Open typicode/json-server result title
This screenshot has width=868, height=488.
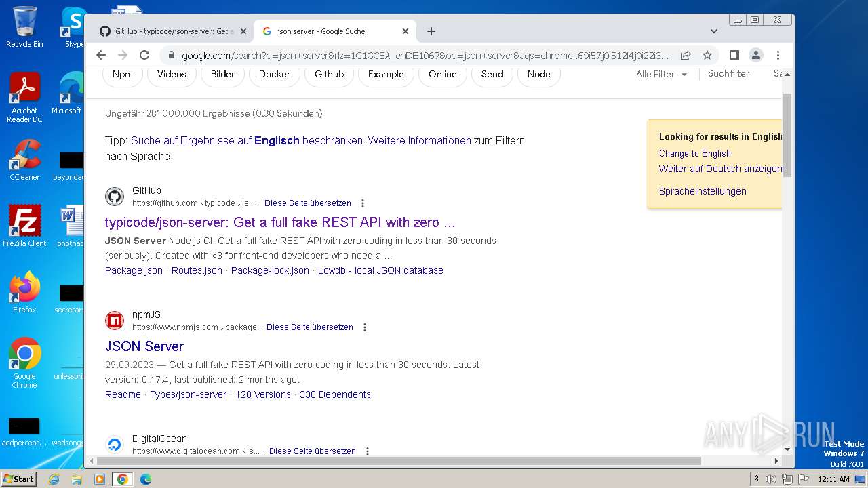pos(280,222)
